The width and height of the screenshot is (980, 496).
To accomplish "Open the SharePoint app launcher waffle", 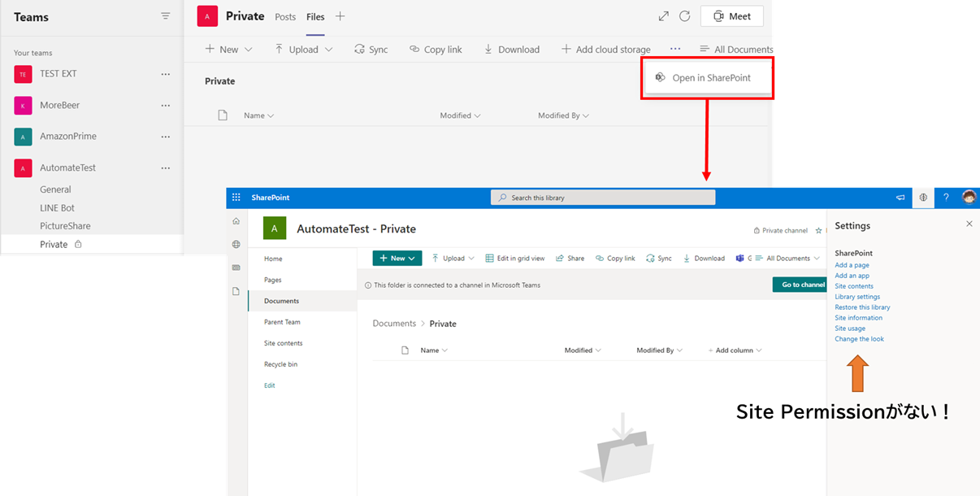I will coord(236,198).
